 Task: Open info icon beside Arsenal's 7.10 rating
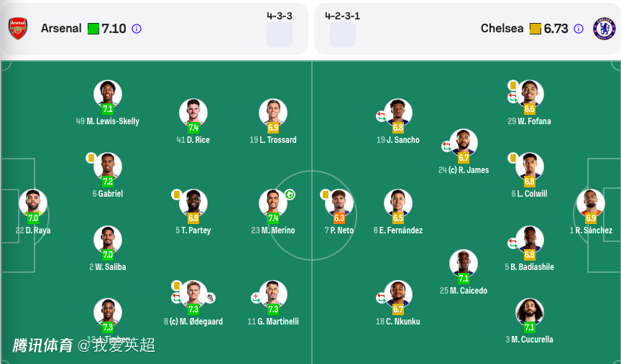coord(137,29)
